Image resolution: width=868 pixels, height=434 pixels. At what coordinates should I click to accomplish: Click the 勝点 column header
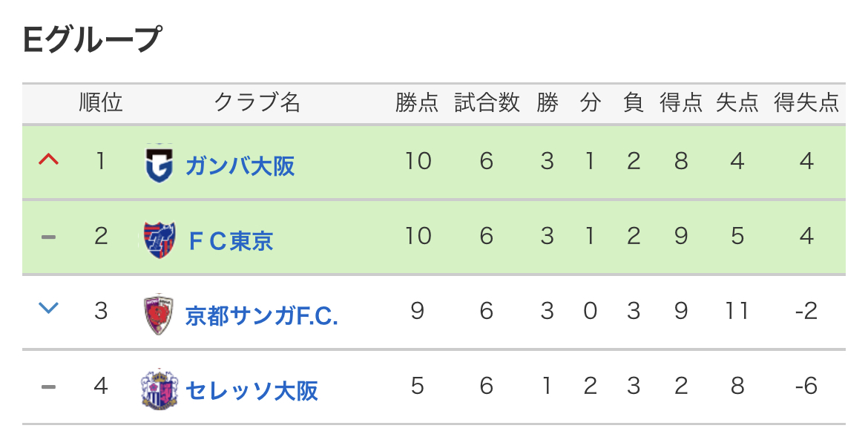(x=417, y=103)
